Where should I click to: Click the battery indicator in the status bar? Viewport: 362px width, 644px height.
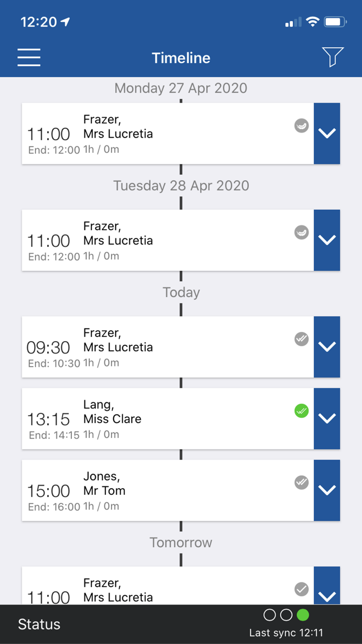(x=334, y=22)
